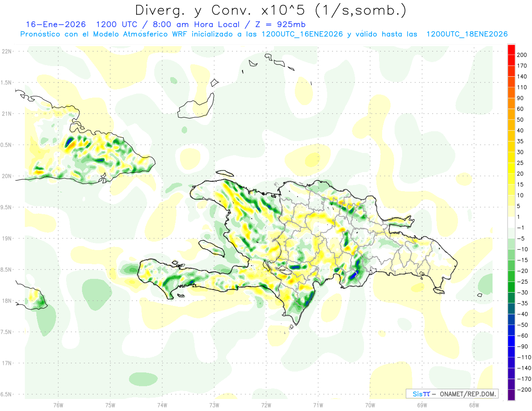Click the '8.5N' latitude label
Screen dimensions: 532x411
(7, 270)
